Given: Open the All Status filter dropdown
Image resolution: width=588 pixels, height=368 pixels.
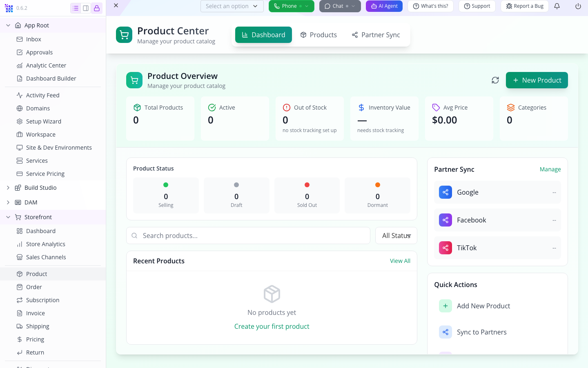Looking at the screenshot, I should click(396, 236).
